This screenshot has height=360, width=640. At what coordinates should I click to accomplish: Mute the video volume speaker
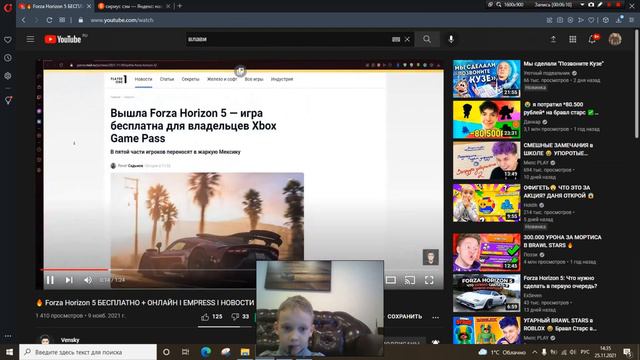pyautogui.click(x=88, y=280)
